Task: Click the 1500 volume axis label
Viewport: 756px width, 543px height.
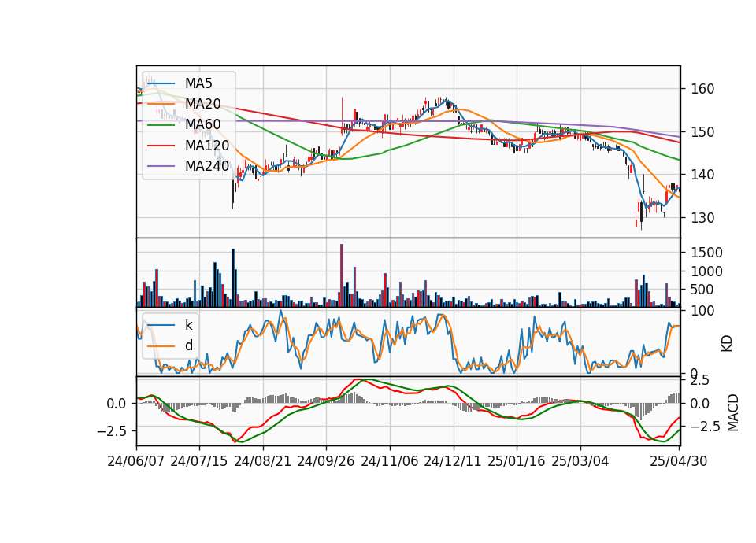Action: pyautogui.click(x=707, y=253)
